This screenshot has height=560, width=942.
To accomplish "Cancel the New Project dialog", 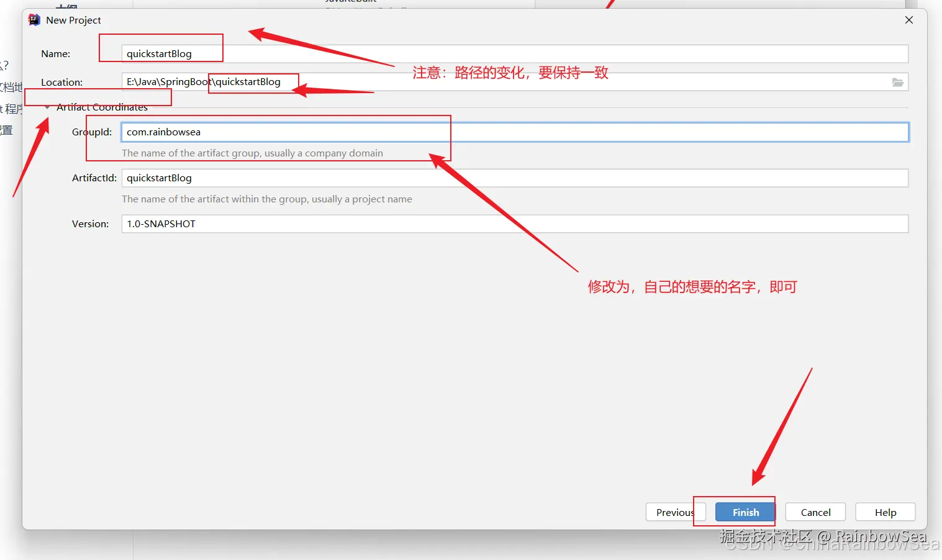I will [815, 512].
